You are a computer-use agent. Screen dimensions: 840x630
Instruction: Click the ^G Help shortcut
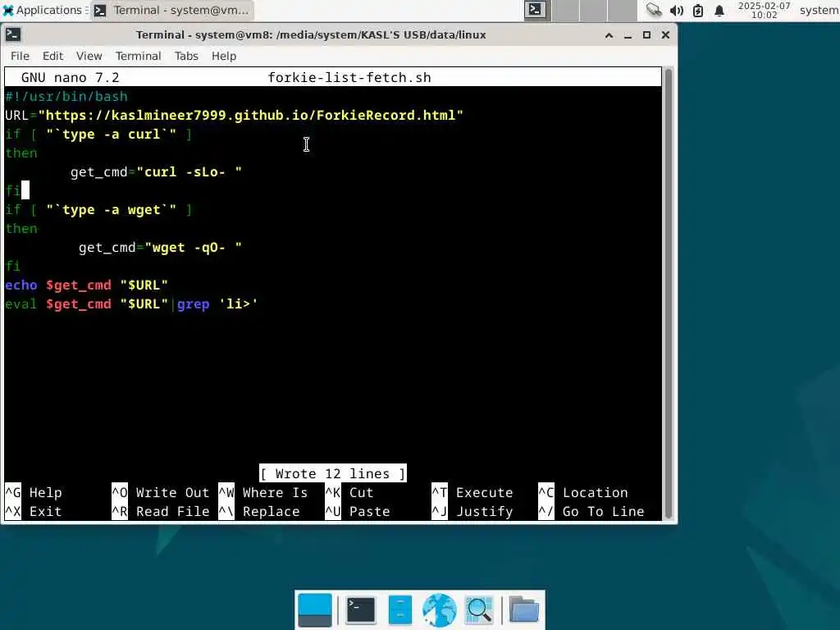click(x=34, y=492)
